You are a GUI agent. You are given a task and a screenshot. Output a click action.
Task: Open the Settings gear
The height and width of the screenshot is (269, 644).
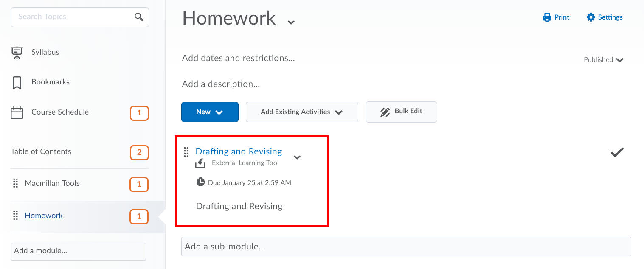pyautogui.click(x=591, y=17)
